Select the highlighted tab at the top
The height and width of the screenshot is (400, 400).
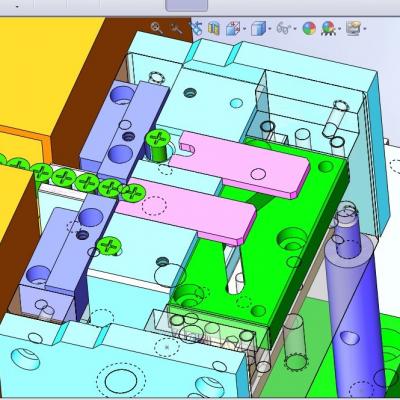tap(187, 5)
